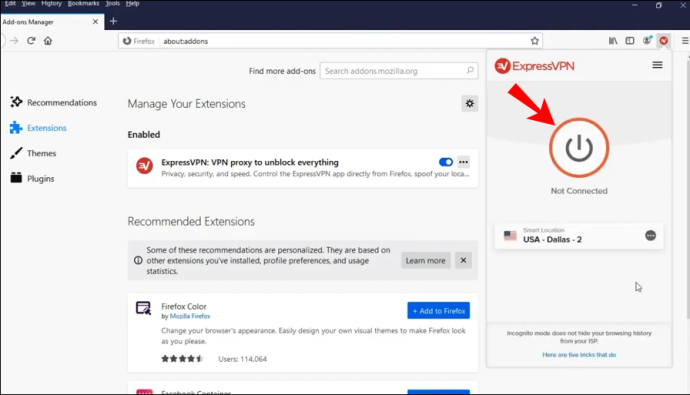Bookmark this page with the star icon
Viewport: 690px width, 395px height.
pos(534,41)
